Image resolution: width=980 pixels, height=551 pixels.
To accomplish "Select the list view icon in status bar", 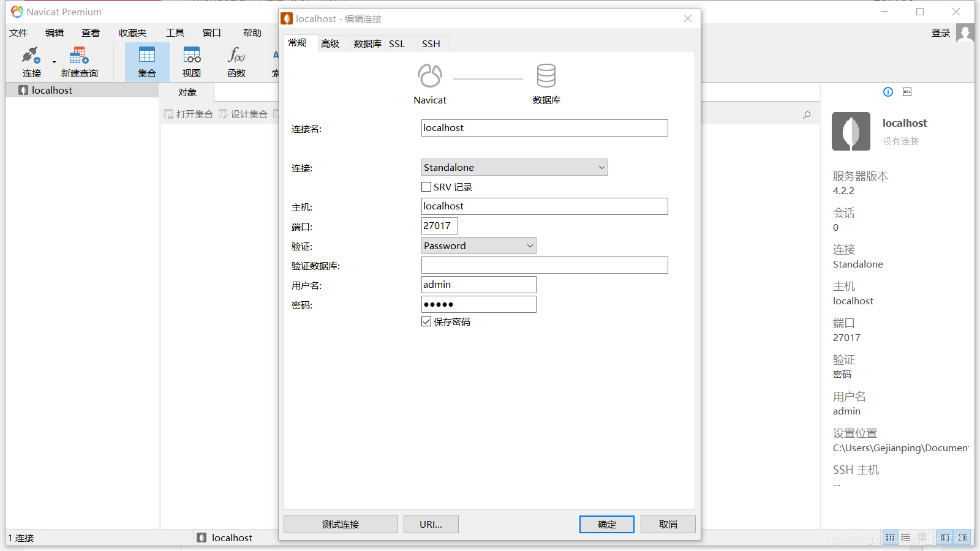I will tap(905, 537).
